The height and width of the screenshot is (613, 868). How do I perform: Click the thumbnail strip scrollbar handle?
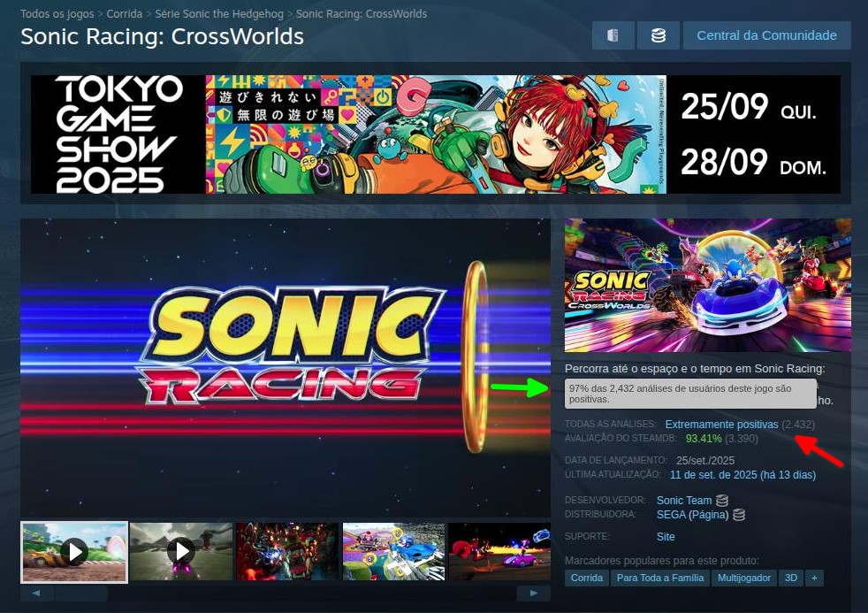point(81,594)
